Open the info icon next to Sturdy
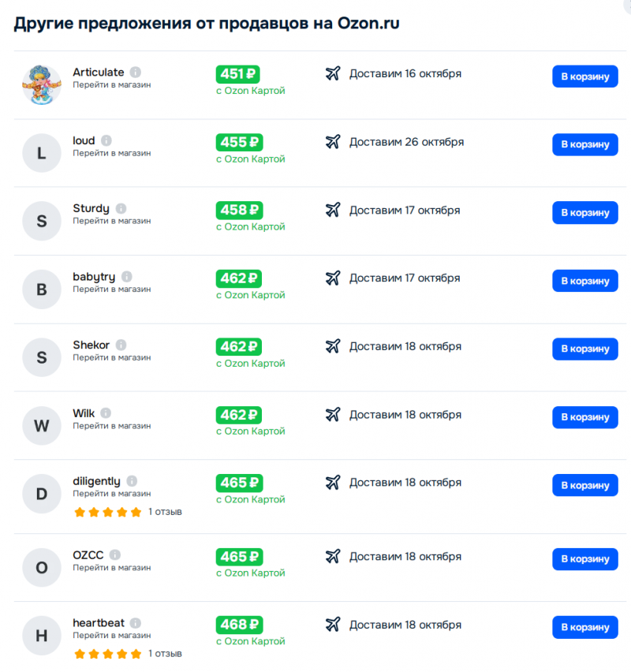Screen dimensions: 631x672 (x=121, y=209)
